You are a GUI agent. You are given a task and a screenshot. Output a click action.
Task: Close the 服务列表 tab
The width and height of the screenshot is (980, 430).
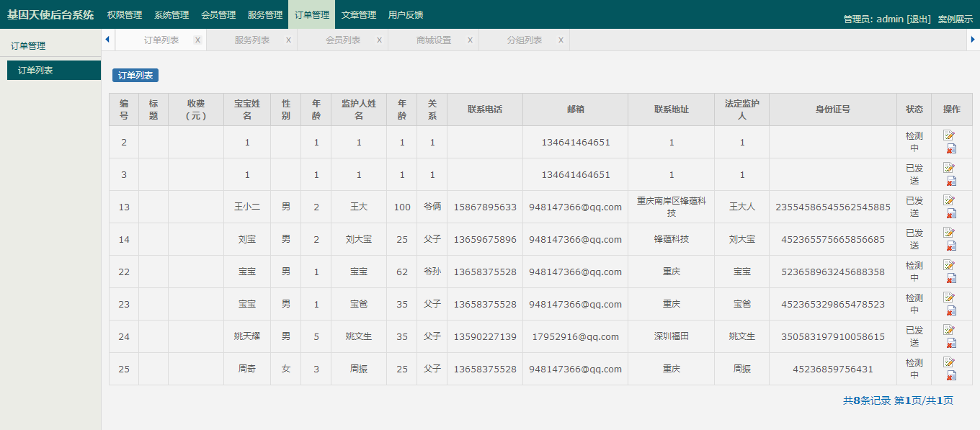(288, 40)
